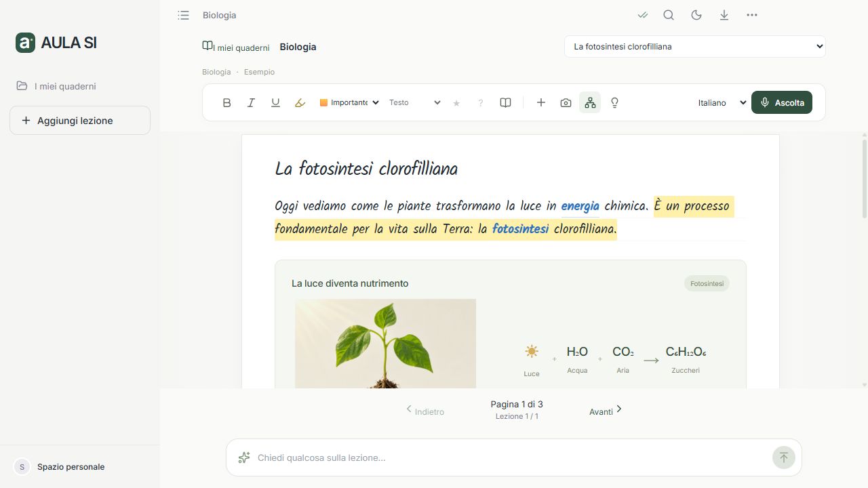
Task: Open I miei quaderni breadcrumb link
Action: 236,47
